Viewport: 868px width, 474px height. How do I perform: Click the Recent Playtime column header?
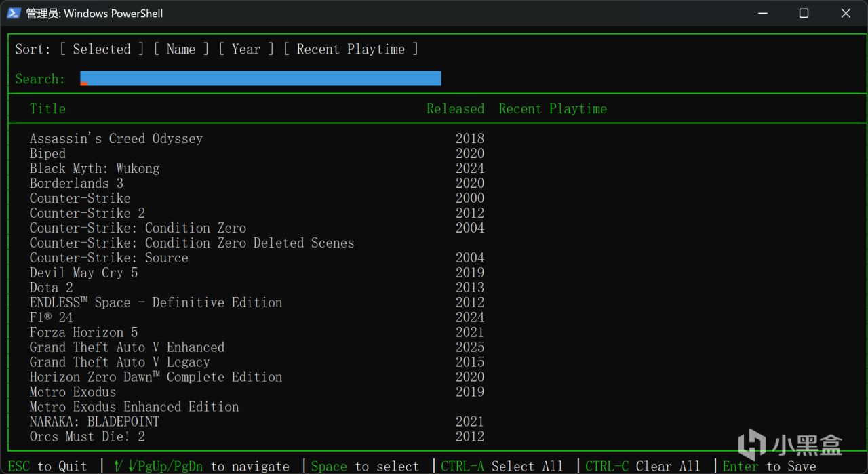(x=553, y=108)
